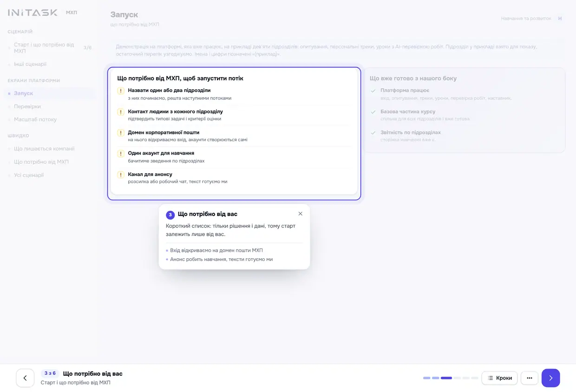Viewport: 576px width, 392px height.
Task: Click the МХП badge next to the logo
Action: 72,13
